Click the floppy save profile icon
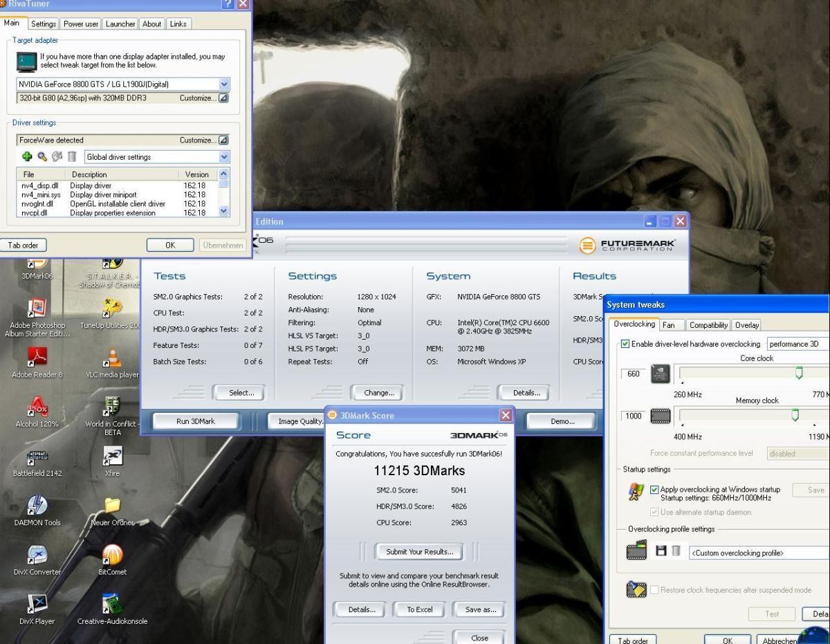Image resolution: width=830 pixels, height=644 pixels. click(661, 551)
